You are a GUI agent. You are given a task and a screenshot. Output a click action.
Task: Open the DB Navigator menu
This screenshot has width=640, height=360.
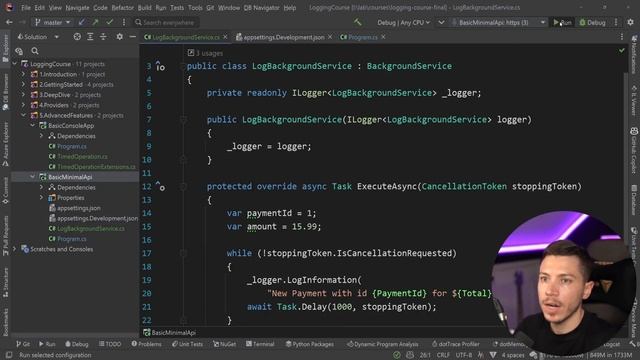(261, 8)
